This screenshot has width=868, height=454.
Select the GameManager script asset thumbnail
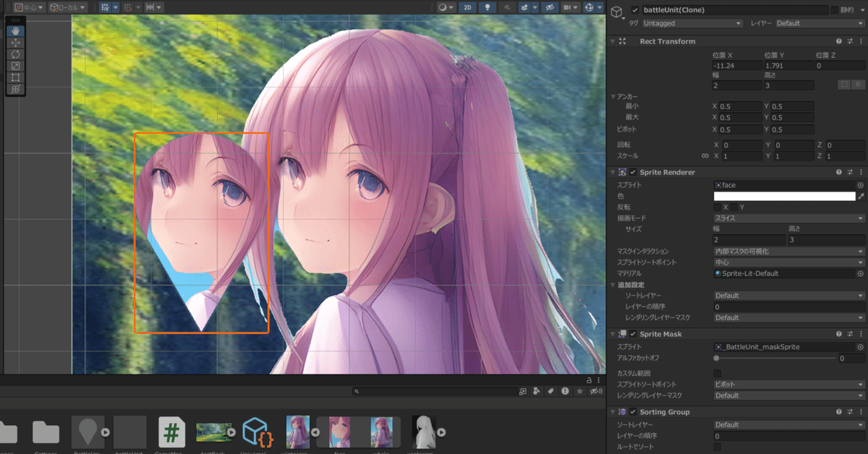[171, 432]
